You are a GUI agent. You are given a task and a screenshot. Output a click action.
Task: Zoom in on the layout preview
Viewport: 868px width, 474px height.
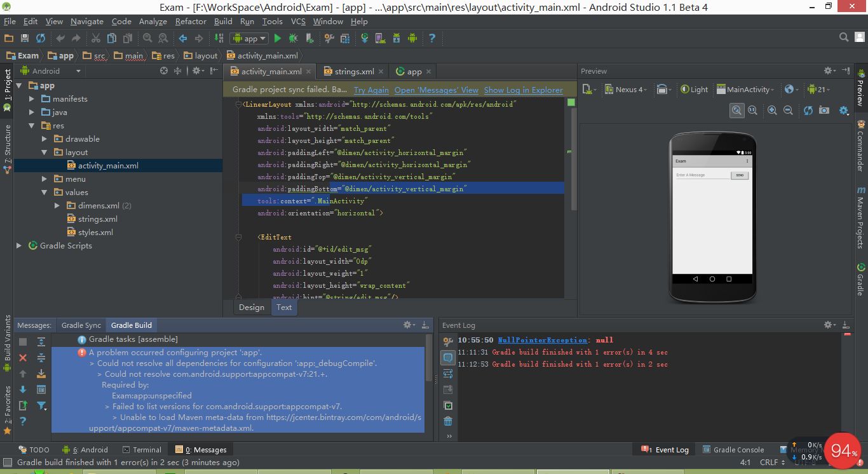[x=771, y=110]
